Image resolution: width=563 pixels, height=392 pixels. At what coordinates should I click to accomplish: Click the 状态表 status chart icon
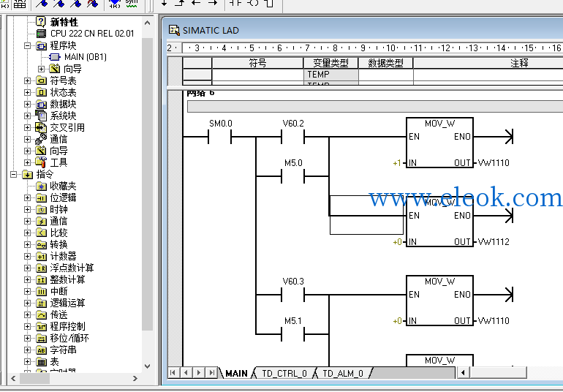pos(41,92)
